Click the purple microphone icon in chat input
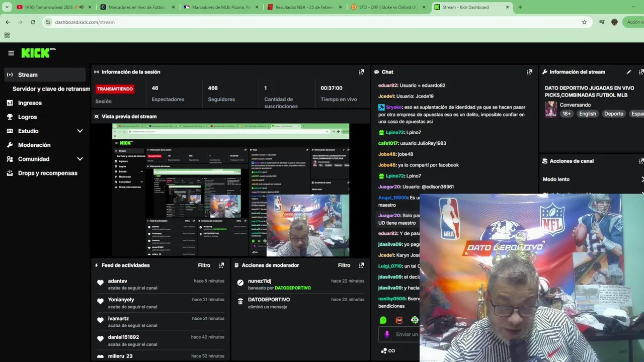This screenshot has width=644, height=362. 387,334
